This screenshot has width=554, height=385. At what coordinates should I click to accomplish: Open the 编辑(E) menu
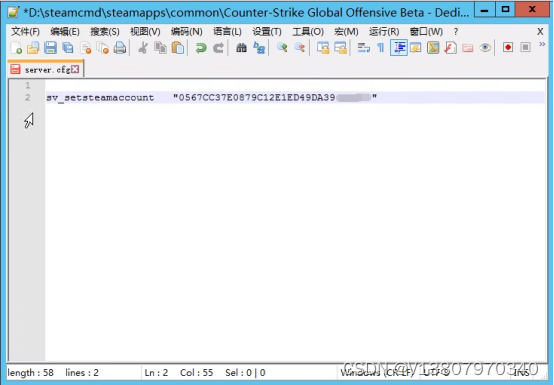(65, 31)
